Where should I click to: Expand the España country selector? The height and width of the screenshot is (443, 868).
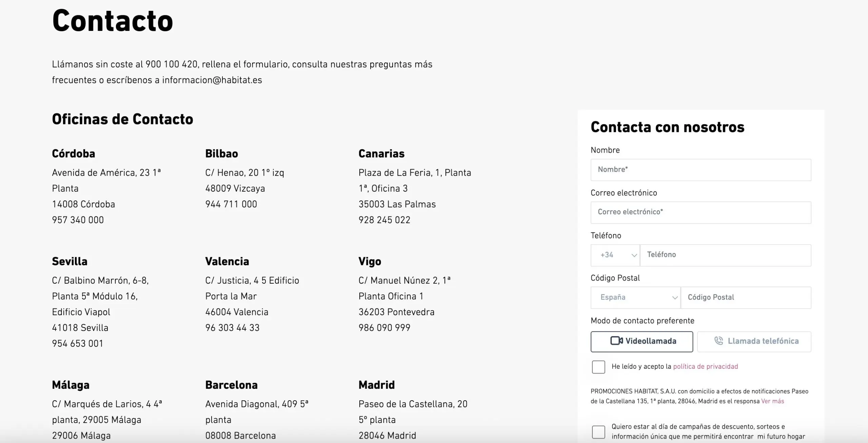(635, 297)
